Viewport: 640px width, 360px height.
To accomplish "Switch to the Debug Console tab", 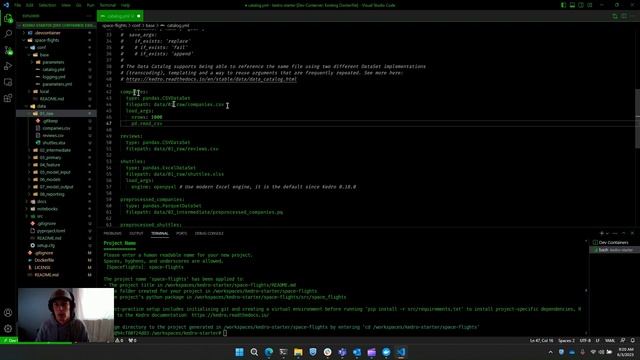I will [x=209, y=233].
